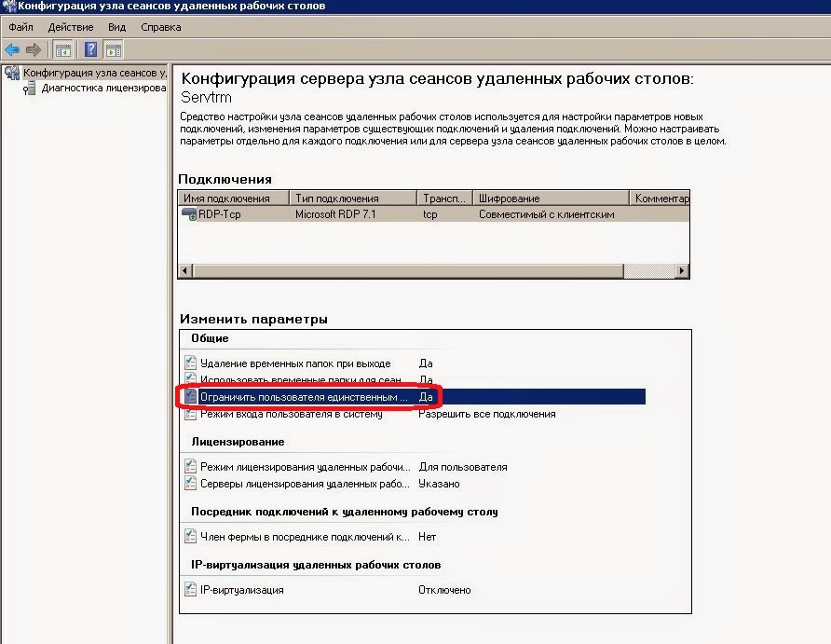
Task: Click 'Разрешить все подключения' value
Action: pyautogui.click(x=487, y=414)
